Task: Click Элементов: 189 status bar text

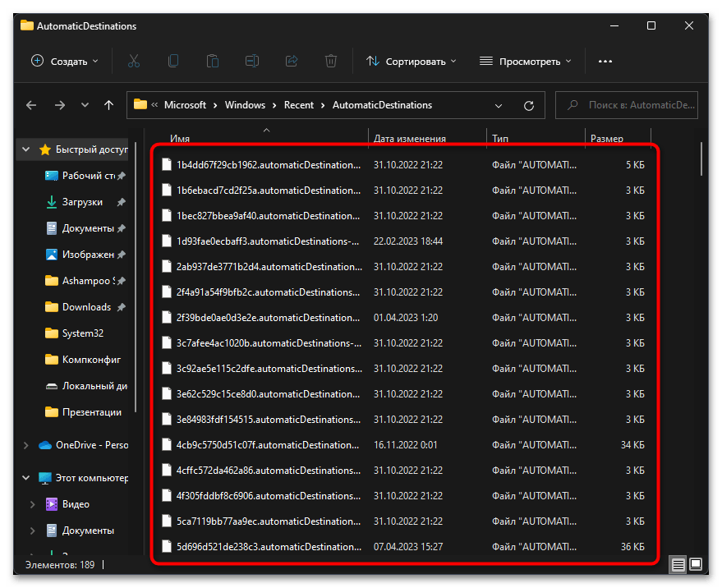Action: coord(60,565)
